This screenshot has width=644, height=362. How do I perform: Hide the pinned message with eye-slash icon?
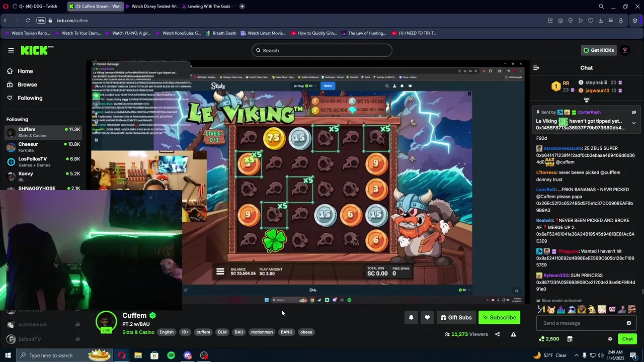coord(634,113)
